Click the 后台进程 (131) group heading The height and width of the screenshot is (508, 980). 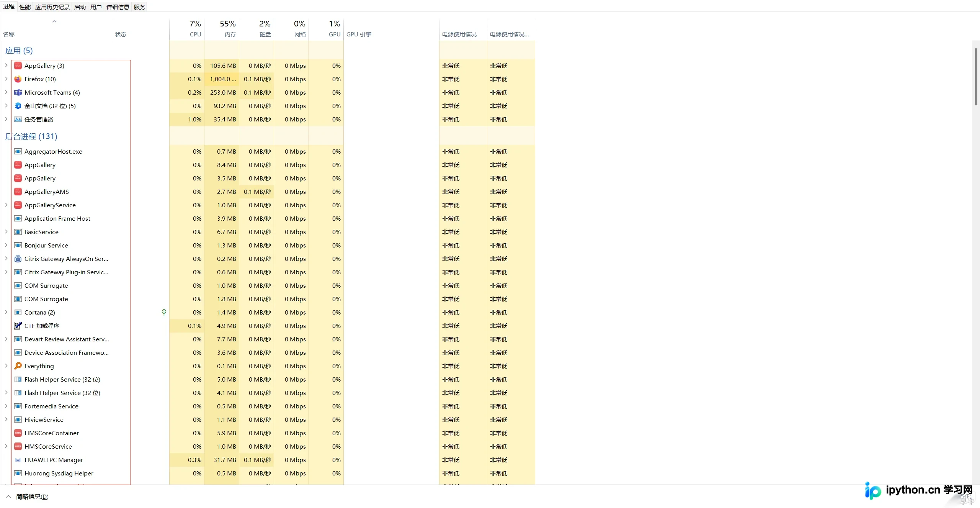pyautogui.click(x=31, y=136)
